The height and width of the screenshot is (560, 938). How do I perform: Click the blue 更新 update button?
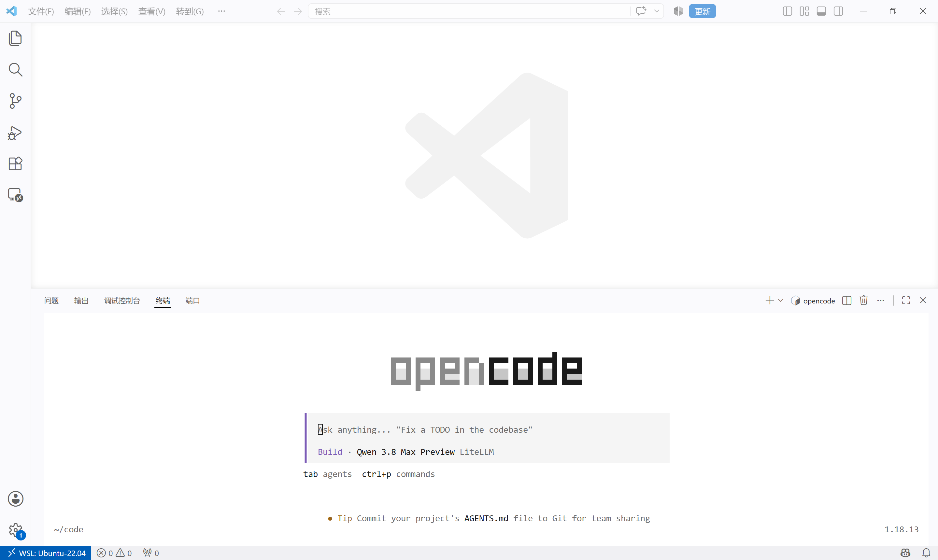(x=702, y=11)
